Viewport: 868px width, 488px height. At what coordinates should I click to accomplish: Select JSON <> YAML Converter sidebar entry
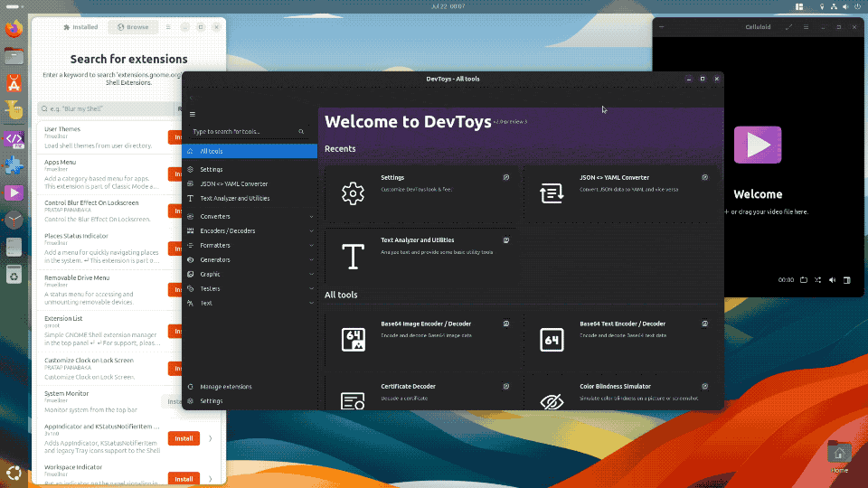tap(250, 183)
